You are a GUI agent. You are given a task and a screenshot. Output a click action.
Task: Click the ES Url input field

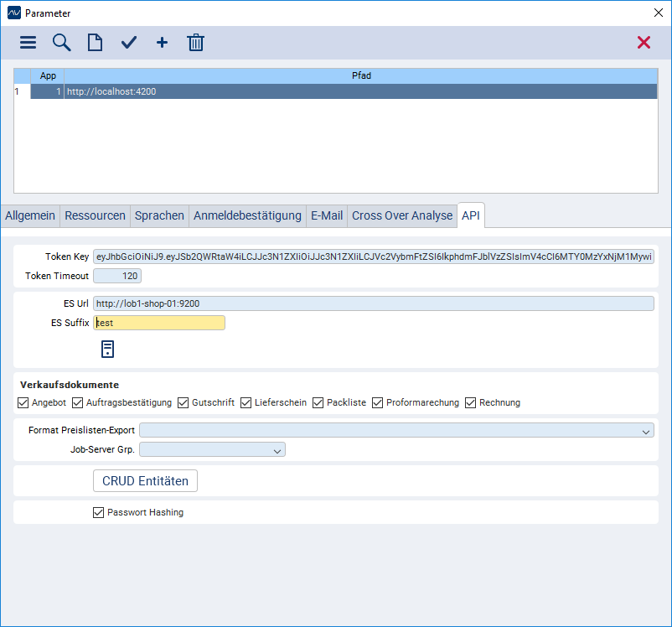[x=373, y=303]
